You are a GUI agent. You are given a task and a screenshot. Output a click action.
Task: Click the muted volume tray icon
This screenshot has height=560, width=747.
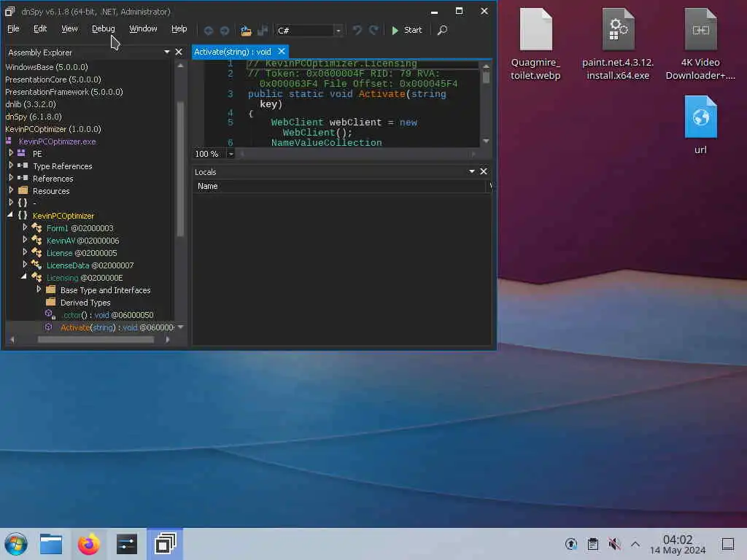[614, 544]
